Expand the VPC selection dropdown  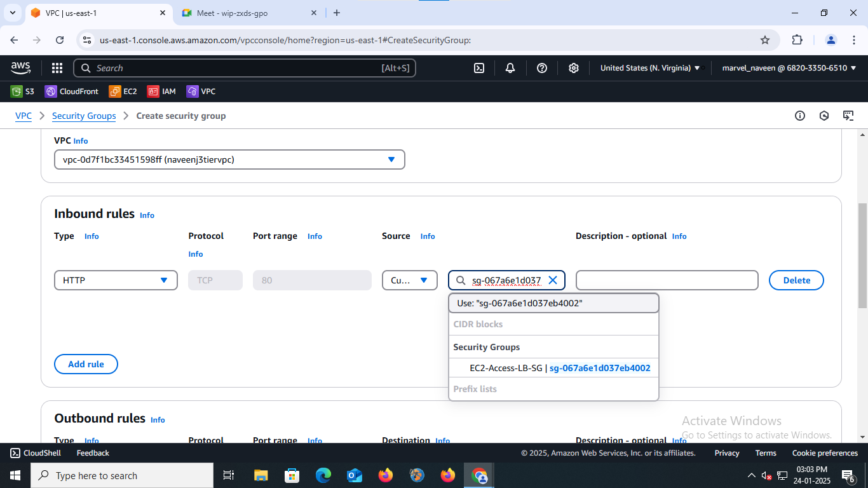(229, 159)
